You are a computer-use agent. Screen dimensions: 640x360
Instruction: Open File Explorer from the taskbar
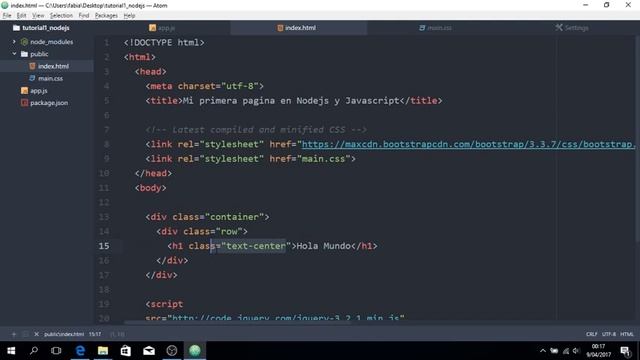tap(103, 351)
